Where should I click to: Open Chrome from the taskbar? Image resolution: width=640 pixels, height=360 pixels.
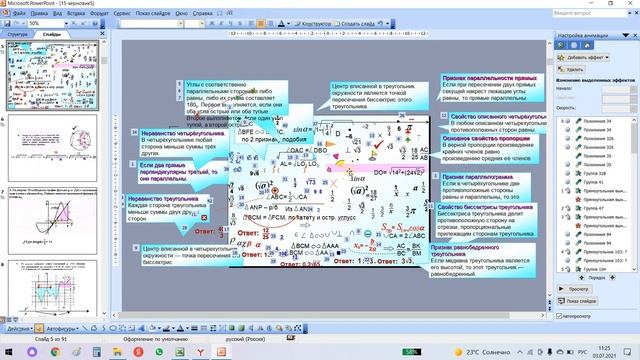[x=55, y=352]
